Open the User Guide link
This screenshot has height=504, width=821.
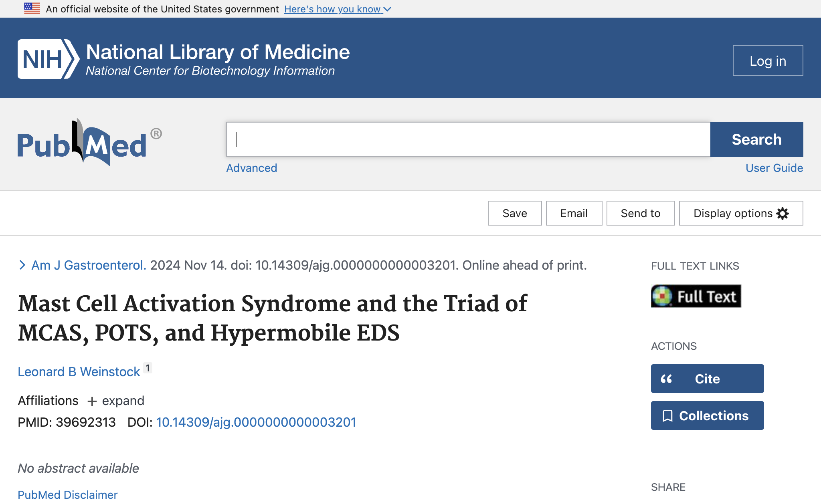pos(774,168)
